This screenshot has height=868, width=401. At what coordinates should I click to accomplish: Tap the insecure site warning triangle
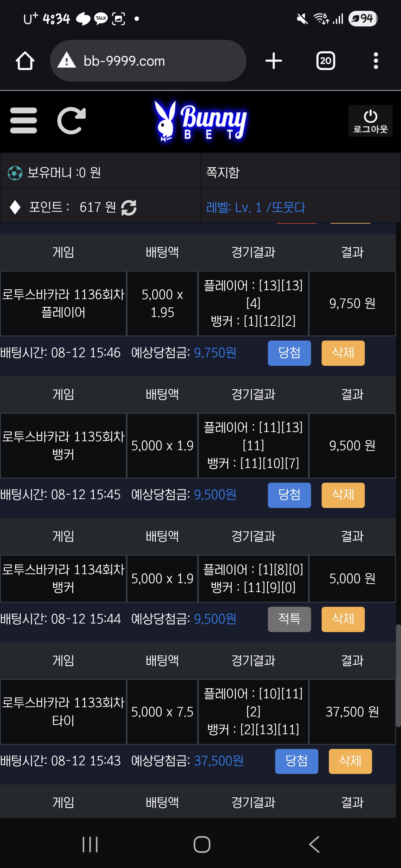pos(67,60)
